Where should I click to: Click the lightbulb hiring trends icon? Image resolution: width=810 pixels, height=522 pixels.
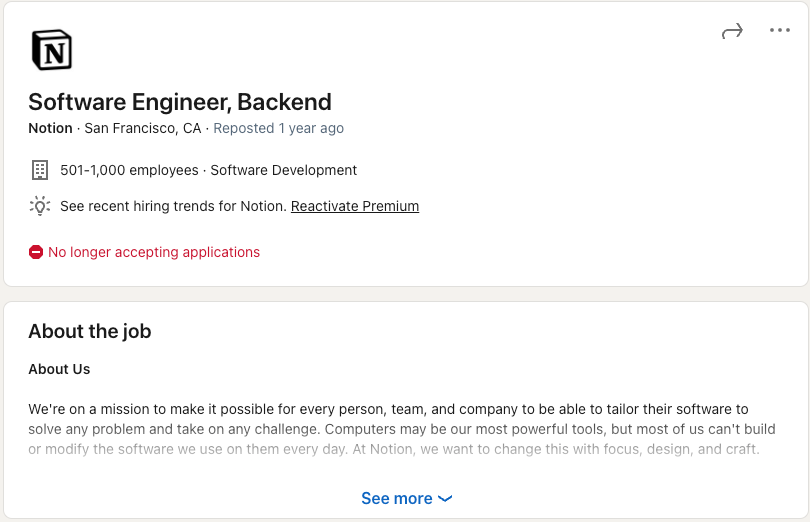tap(40, 206)
